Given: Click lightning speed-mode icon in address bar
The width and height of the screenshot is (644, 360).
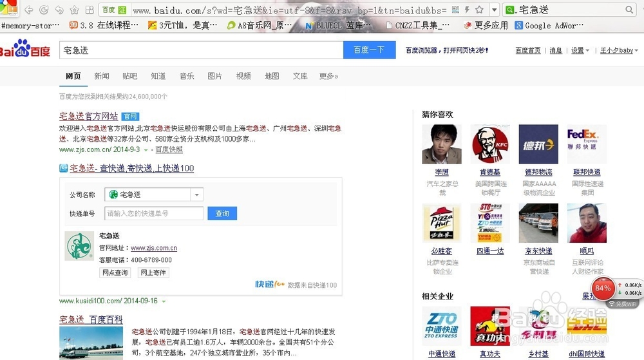Looking at the screenshot, I should click(x=467, y=10).
